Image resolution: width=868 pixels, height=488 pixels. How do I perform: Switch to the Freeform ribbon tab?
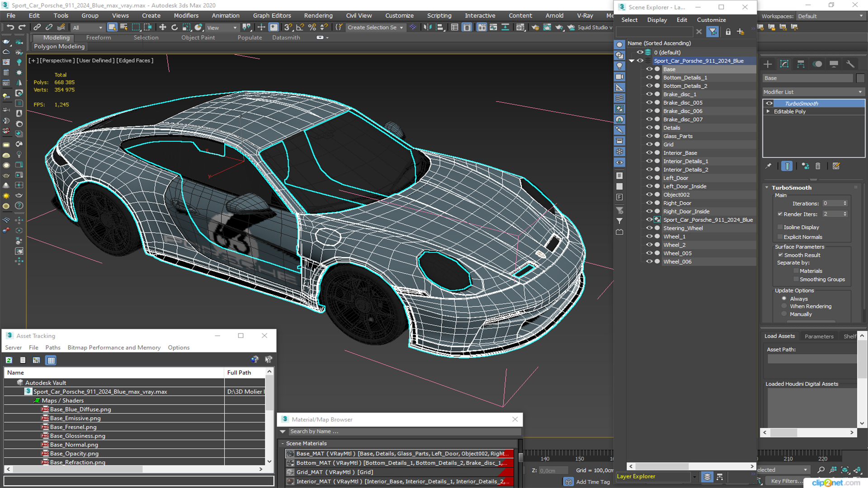point(99,38)
